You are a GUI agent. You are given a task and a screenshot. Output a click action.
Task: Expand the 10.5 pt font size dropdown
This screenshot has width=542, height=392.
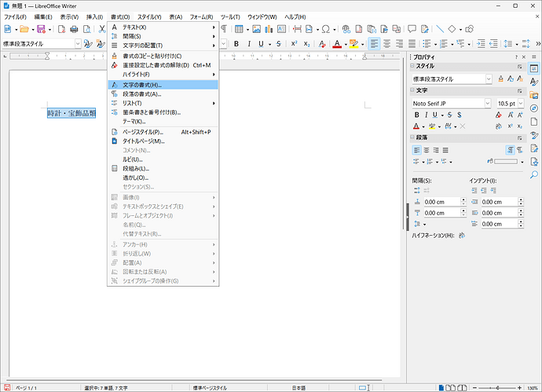(519, 103)
